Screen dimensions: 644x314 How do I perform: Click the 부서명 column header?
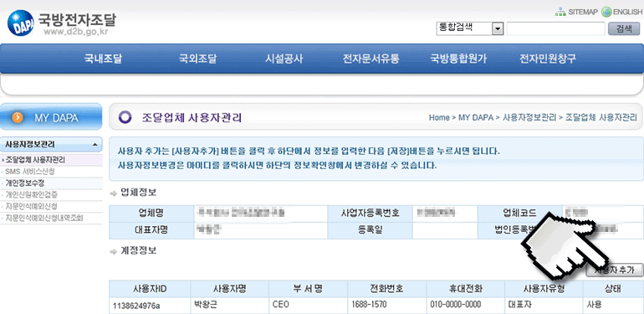308,289
